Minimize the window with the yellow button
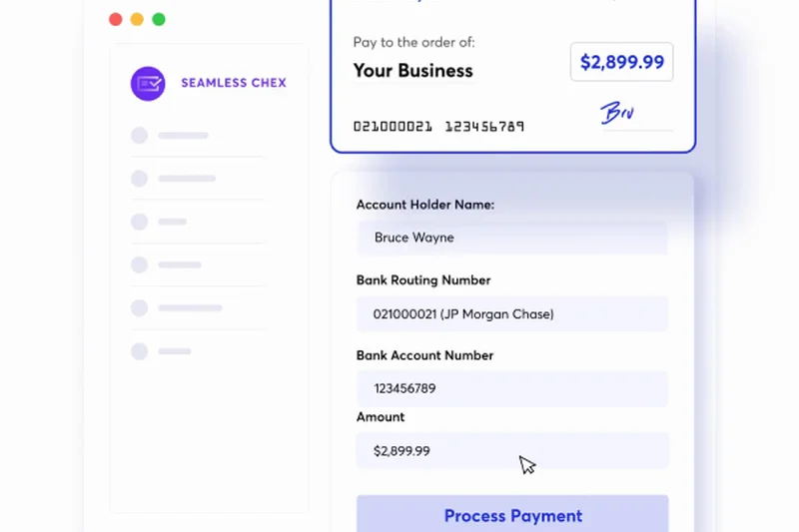This screenshot has height=532, width=799. tap(137, 19)
